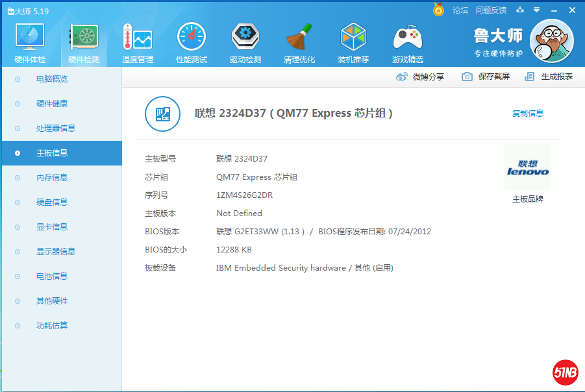Open the 硬件体检 hardware checkup icon
Screen dimensions: 585x392
click(x=30, y=38)
